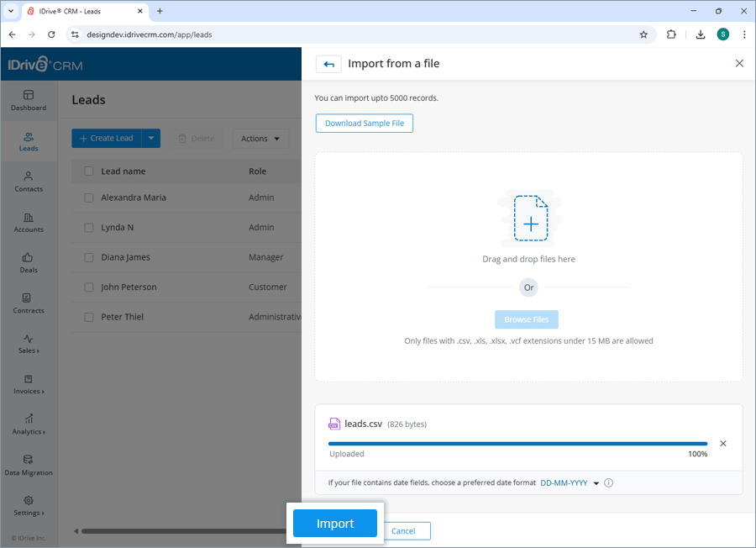Select the Lynda N row checkbox
756x548 pixels.
pyautogui.click(x=88, y=227)
